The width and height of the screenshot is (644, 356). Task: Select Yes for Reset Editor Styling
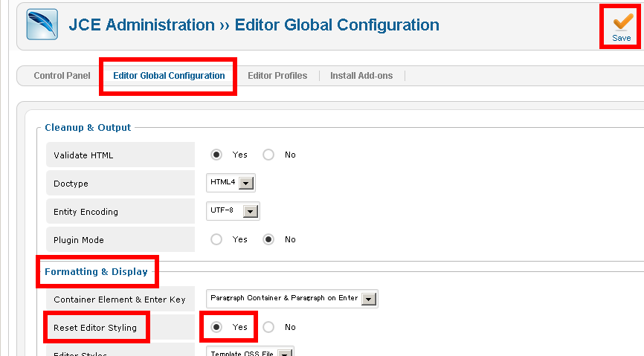pos(216,327)
